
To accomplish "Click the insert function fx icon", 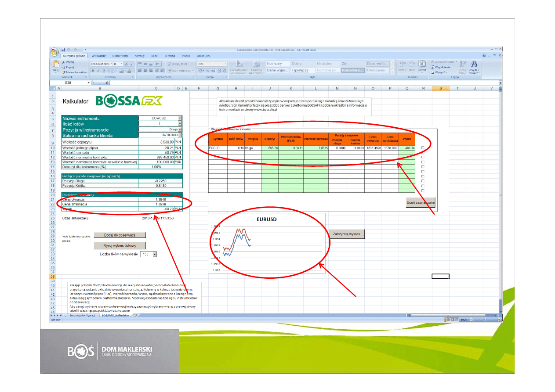I will [x=107, y=83].
